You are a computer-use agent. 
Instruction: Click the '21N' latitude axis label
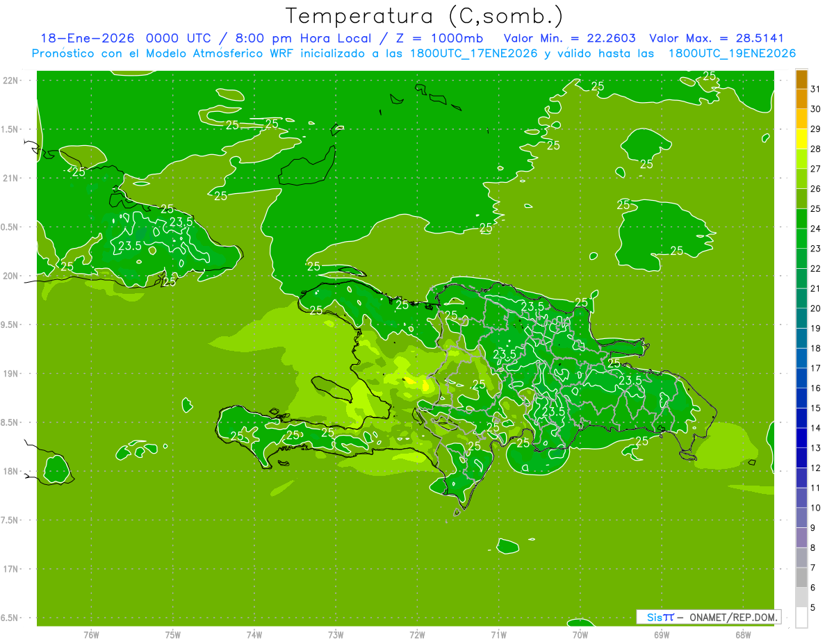coord(11,179)
